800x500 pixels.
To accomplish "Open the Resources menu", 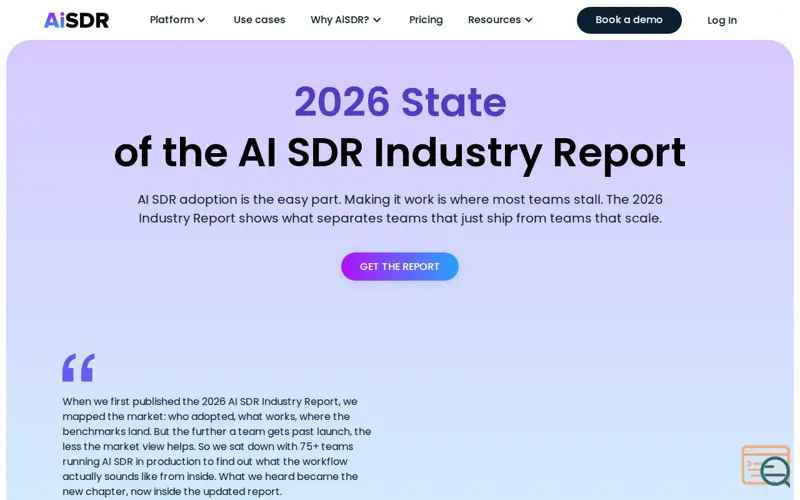I will [501, 20].
